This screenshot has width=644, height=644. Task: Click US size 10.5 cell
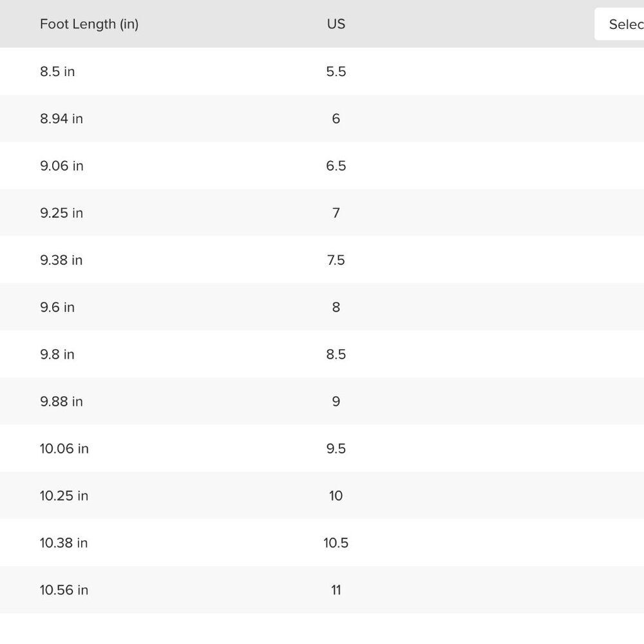click(336, 543)
